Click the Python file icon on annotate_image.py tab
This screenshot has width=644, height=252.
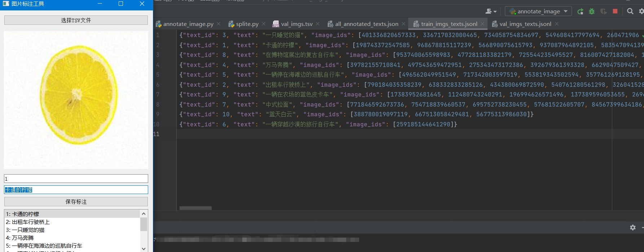coord(158,24)
